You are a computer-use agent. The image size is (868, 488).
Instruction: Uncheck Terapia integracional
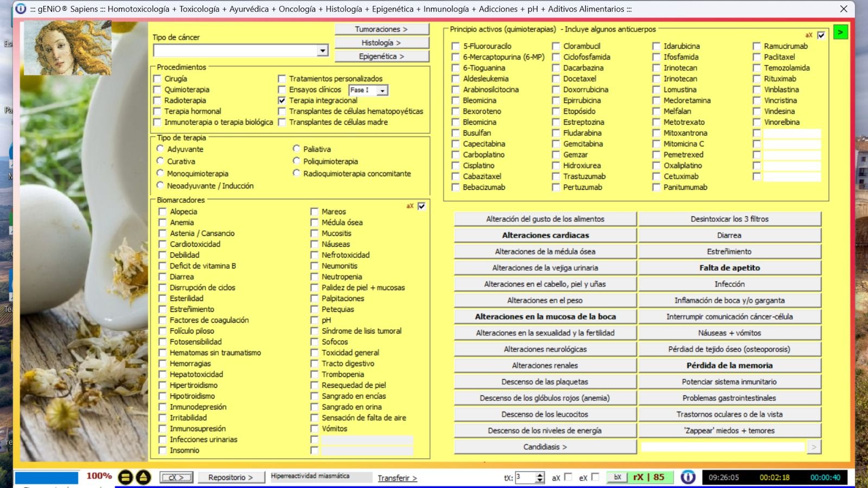282,100
